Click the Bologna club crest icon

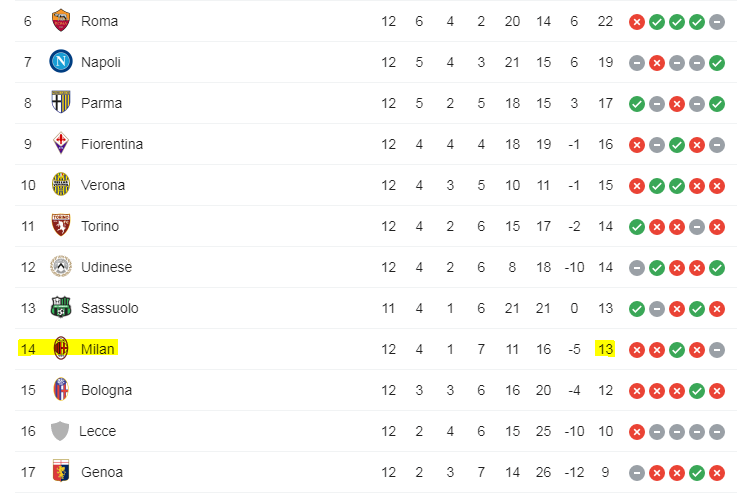point(60,390)
